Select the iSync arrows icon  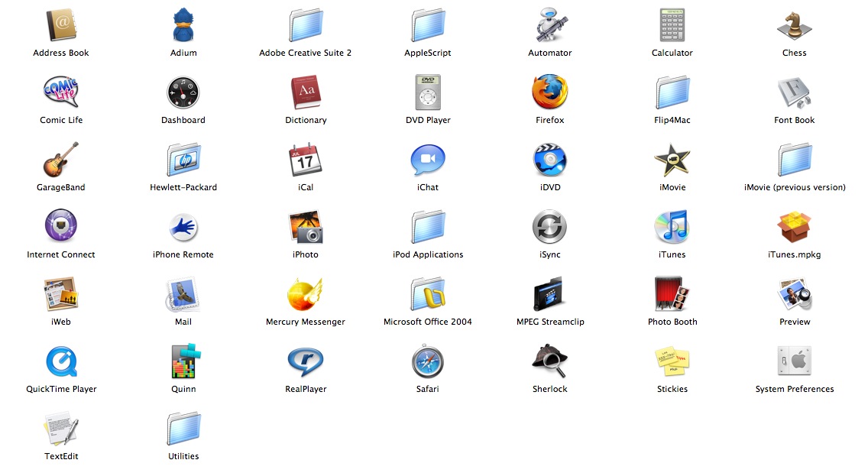549,227
